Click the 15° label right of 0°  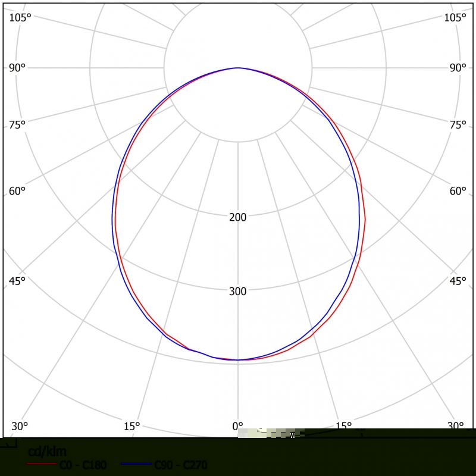click(x=343, y=426)
